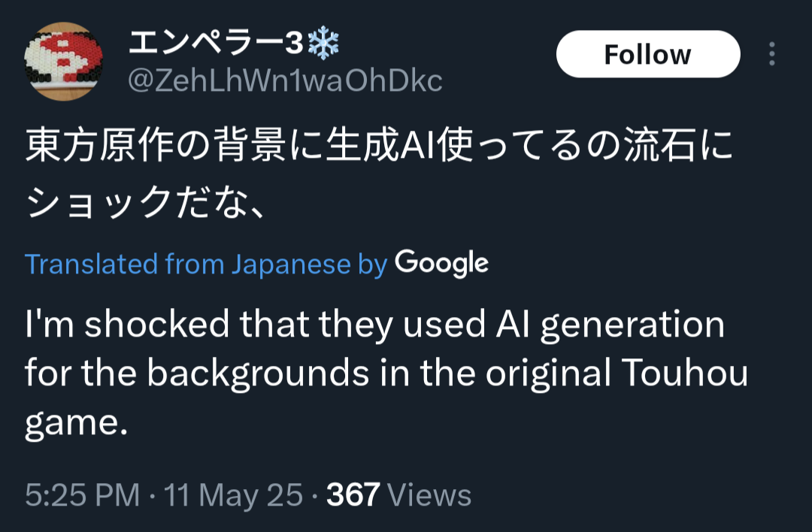Click the 5:25 PM timestamp
The width and height of the screenshot is (812, 532).
(x=82, y=495)
